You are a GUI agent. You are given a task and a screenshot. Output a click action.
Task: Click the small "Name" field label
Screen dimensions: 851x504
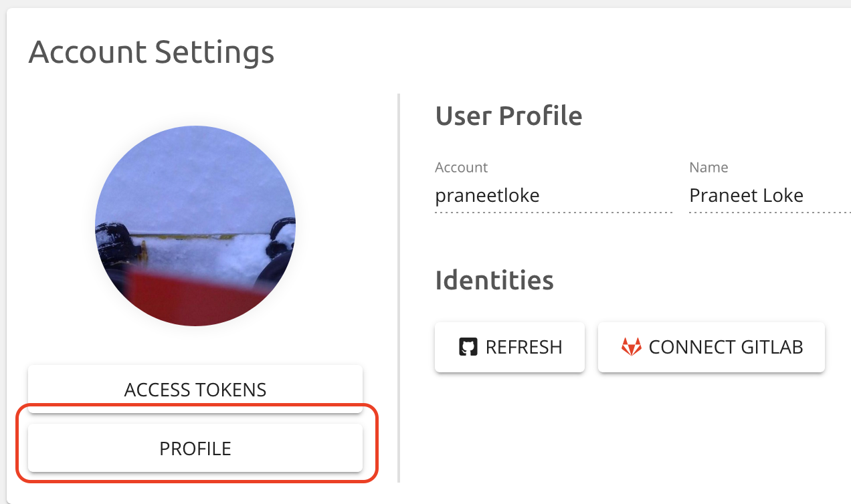click(708, 167)
